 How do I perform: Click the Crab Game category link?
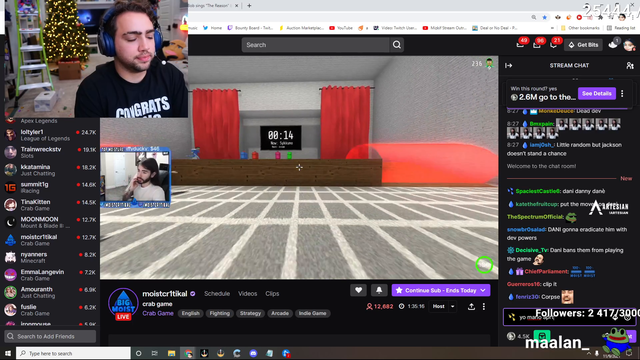click(x=158, y=313)
